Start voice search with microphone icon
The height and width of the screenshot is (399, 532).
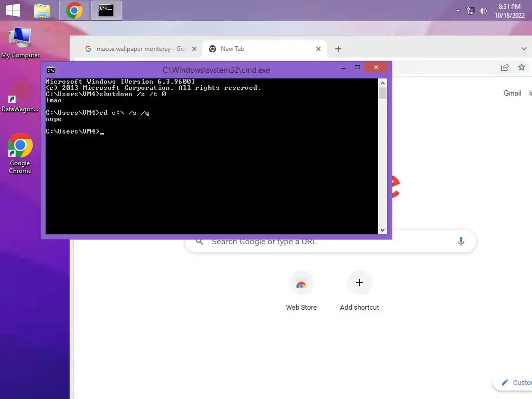point(461,241)
